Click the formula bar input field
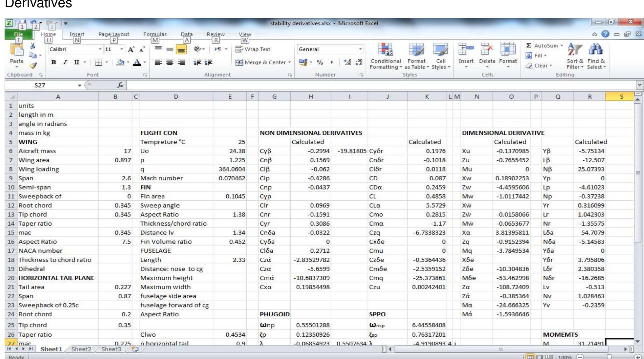644x359 pixels. coord(381,85)
